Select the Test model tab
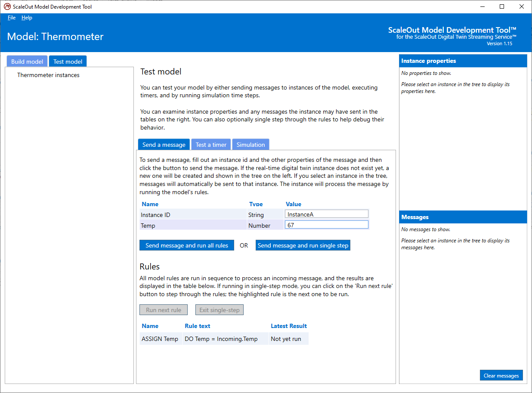Screen dimensions: 532x393 [x=68, y=62]
